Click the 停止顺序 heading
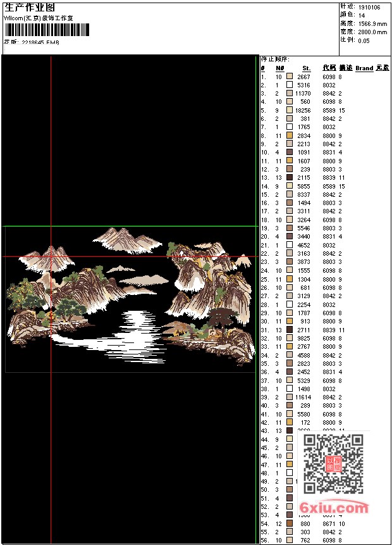The height and width of the screenshot is (545, 392). 274,59
